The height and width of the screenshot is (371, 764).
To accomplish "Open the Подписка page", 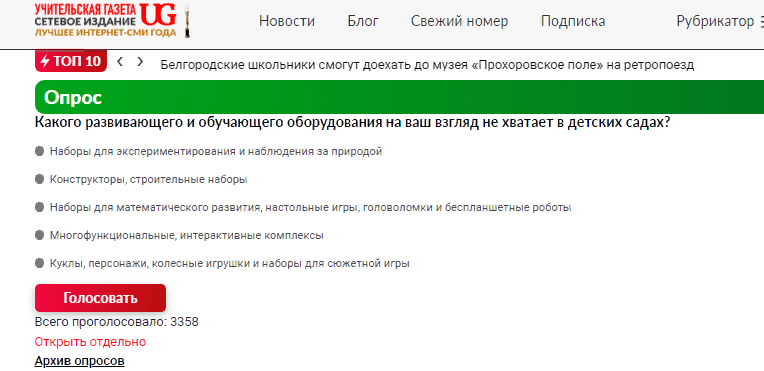I will [573, 21].
